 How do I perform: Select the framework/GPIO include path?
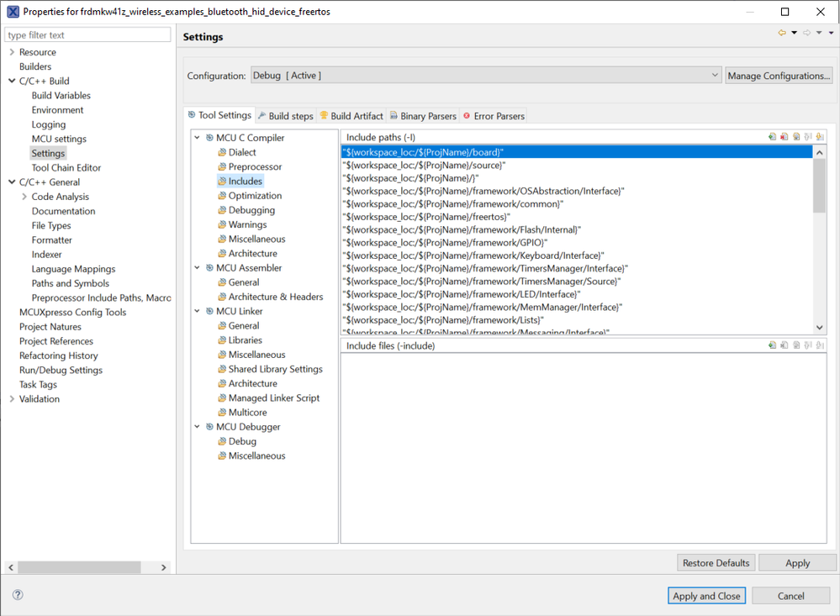(577, 243)
